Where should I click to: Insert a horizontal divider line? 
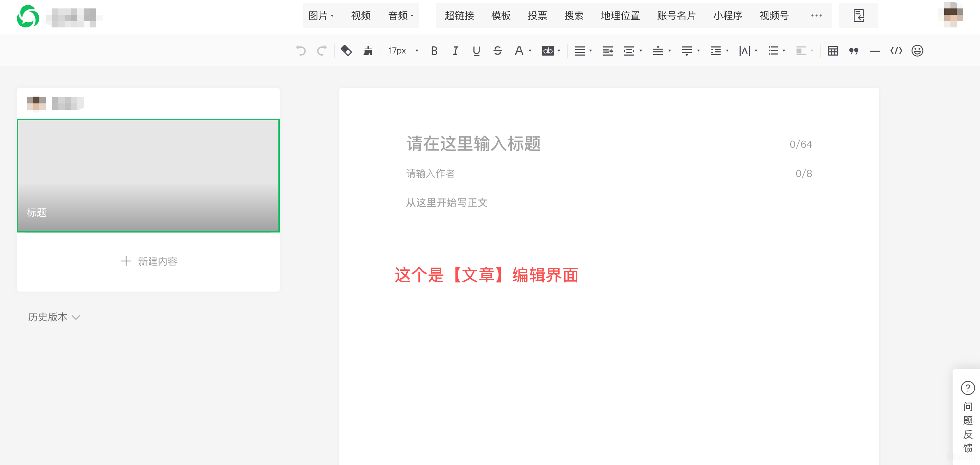[875, 51]
